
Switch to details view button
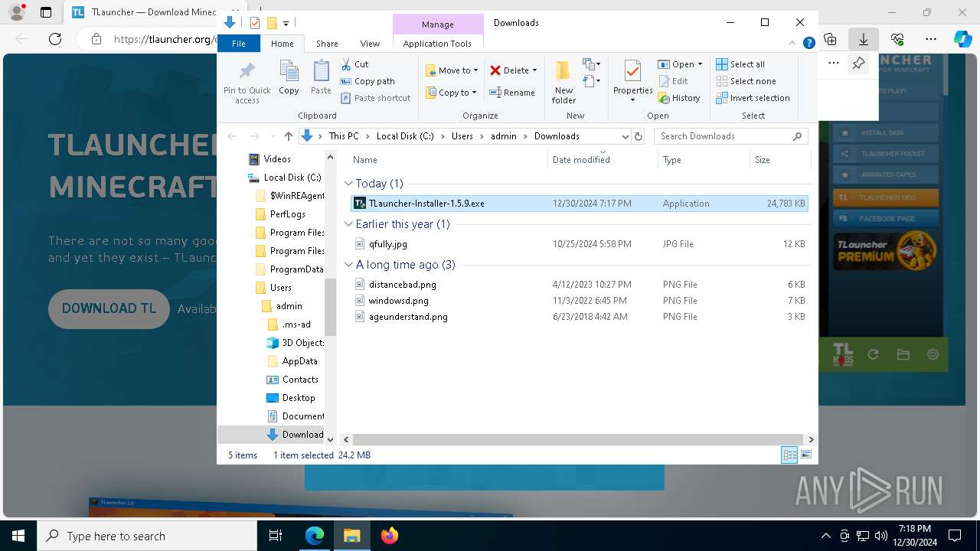(x=789, y=455)
